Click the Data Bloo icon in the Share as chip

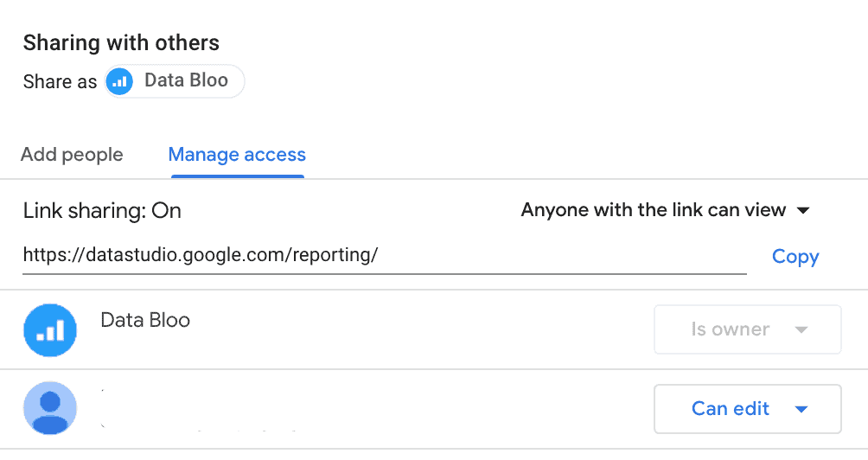(x=119, y=82)
